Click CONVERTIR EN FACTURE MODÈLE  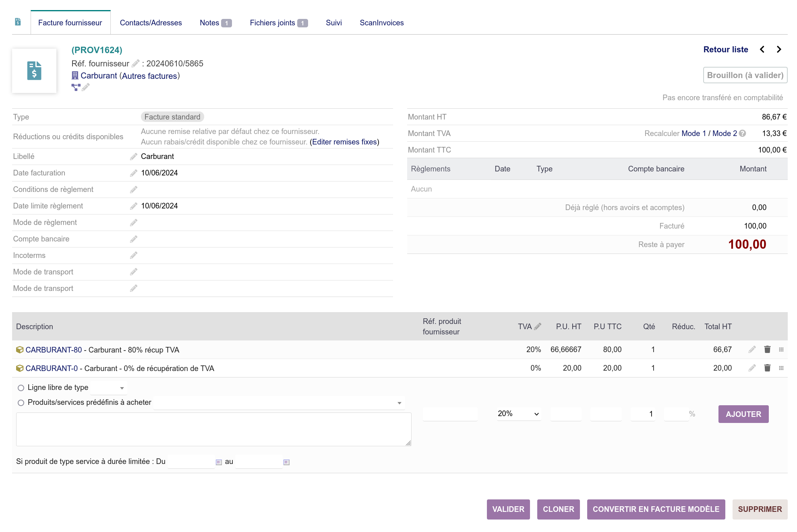point(656,509)
